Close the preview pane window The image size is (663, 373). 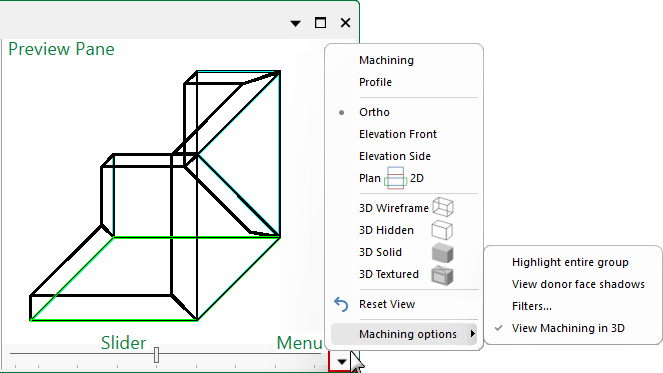pyautogui.click(x=345, y=23)
